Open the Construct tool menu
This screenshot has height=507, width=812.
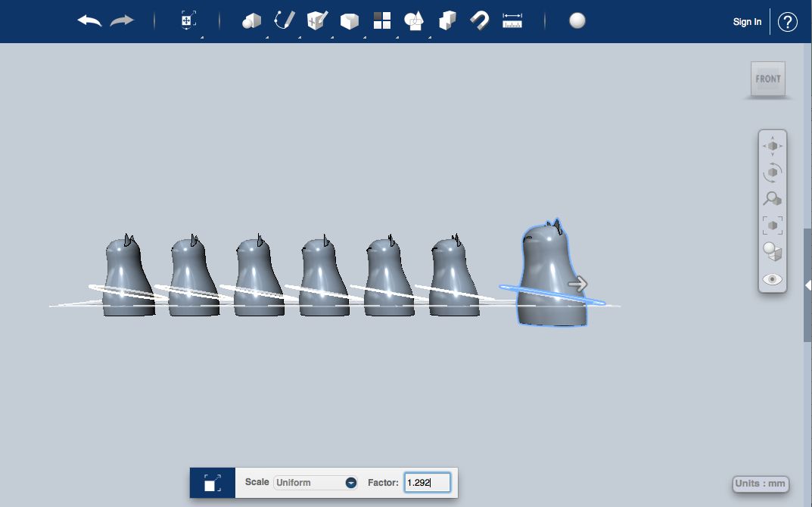(317, 20)
